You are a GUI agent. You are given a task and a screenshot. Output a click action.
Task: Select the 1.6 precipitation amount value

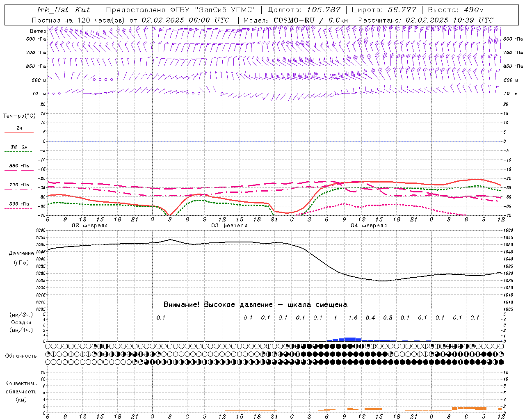click(x=353, y=318)
